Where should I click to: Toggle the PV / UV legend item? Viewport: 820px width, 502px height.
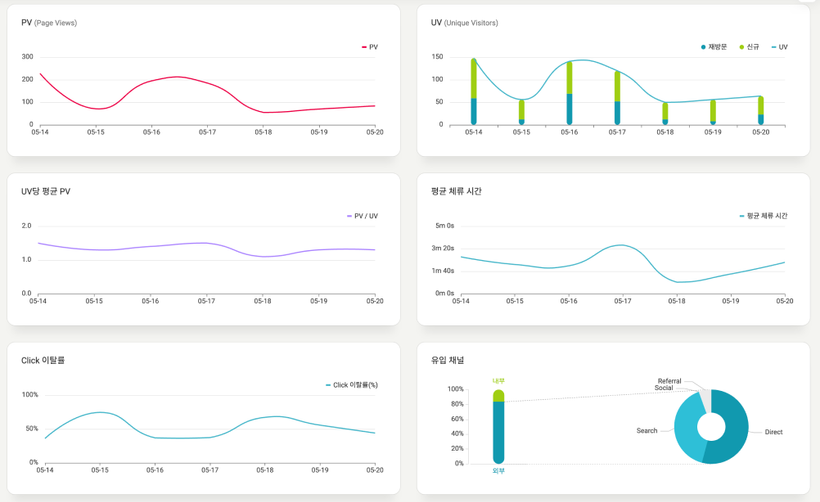point(363,216)
